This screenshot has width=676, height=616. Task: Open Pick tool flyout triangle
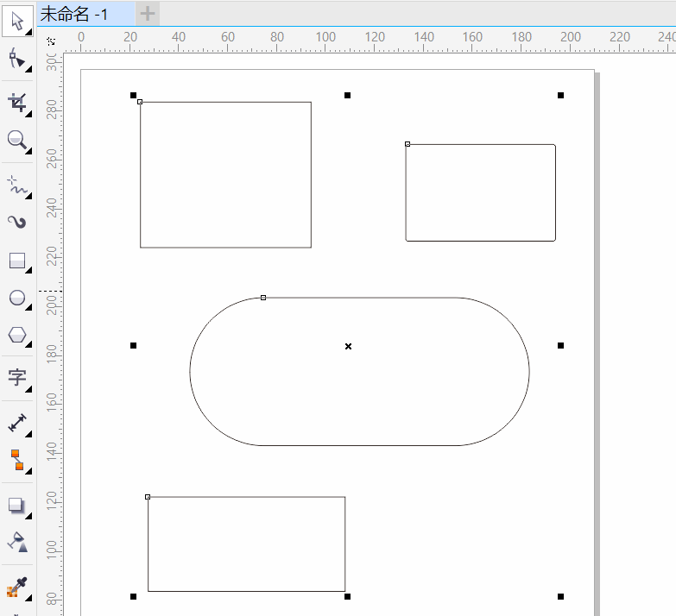click(x=28, y=32)
